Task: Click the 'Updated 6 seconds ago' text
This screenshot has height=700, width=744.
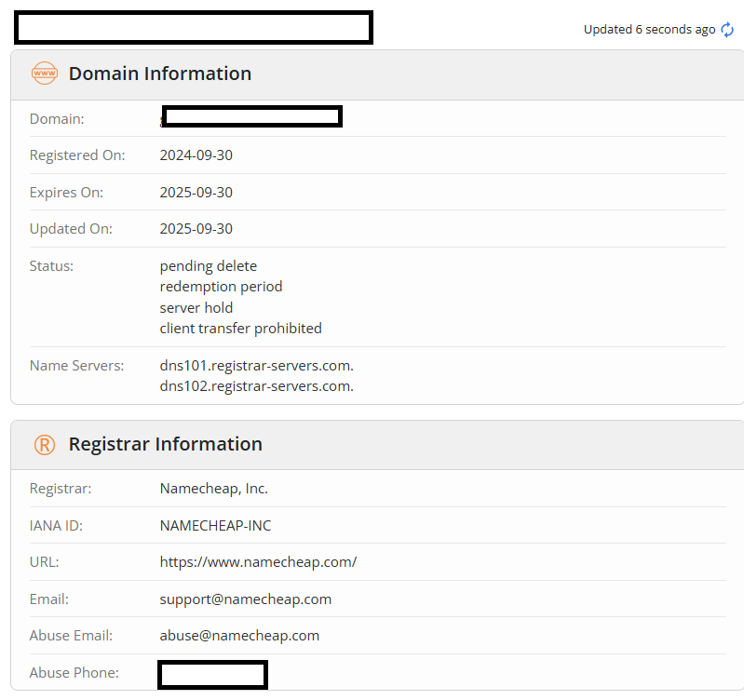Action: pos(649,30)
